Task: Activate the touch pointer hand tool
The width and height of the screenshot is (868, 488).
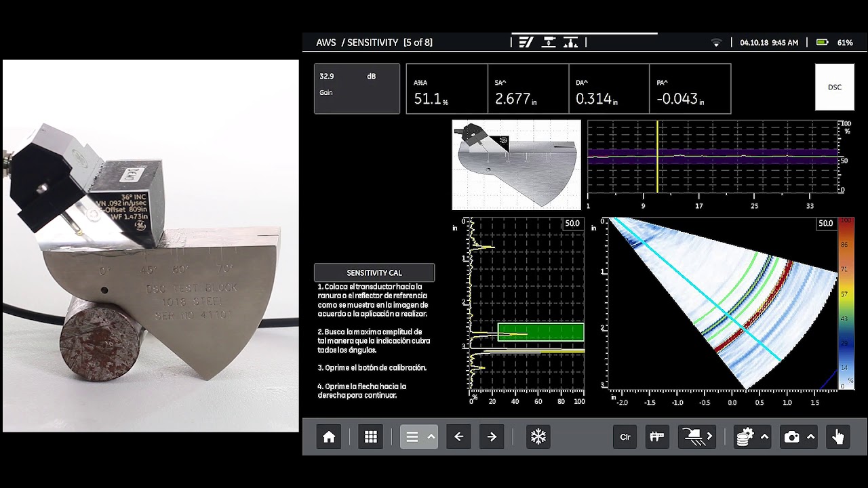Action: [x=838, y=437]
